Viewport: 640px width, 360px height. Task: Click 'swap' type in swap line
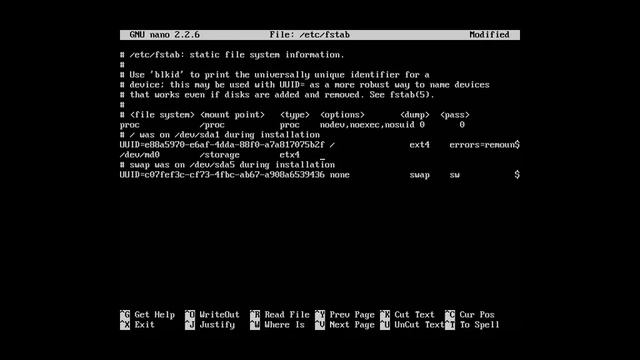pyautogui.click(x=420, y=175)
